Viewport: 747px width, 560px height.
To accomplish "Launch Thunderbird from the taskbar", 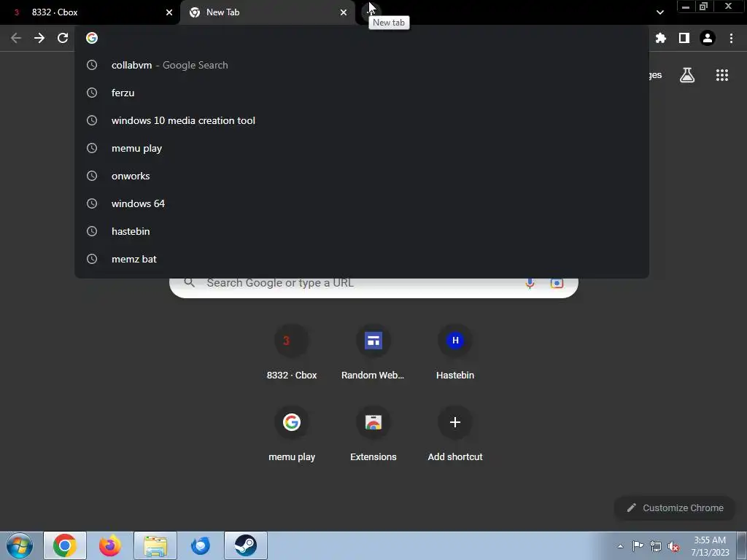I will [200, 545].
